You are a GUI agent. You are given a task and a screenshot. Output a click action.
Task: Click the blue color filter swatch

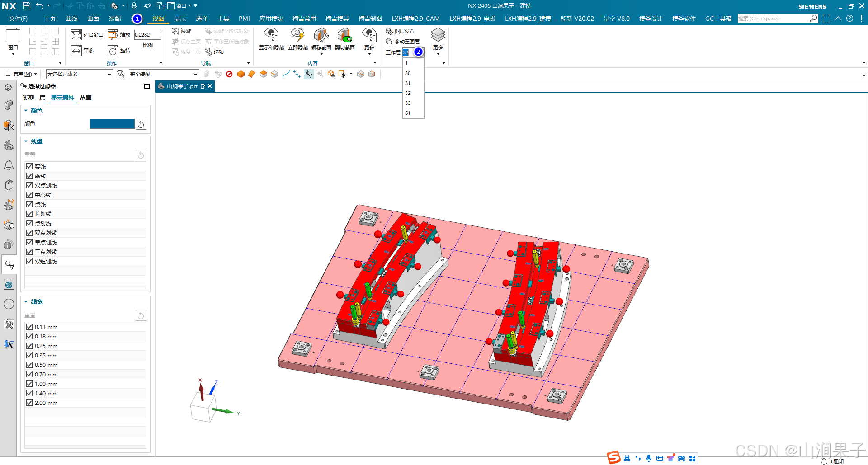(112, 124)
